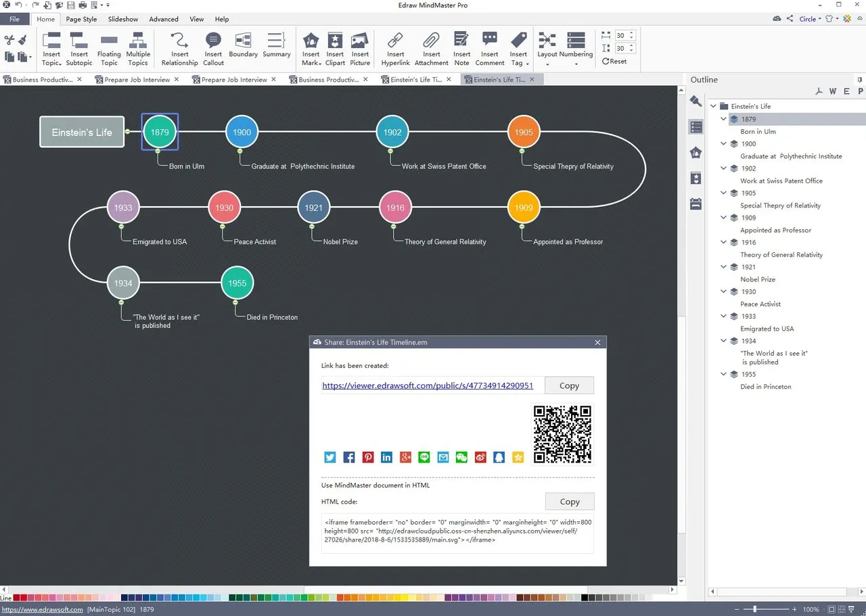Share on Facebook

click(x=349, y=458)
